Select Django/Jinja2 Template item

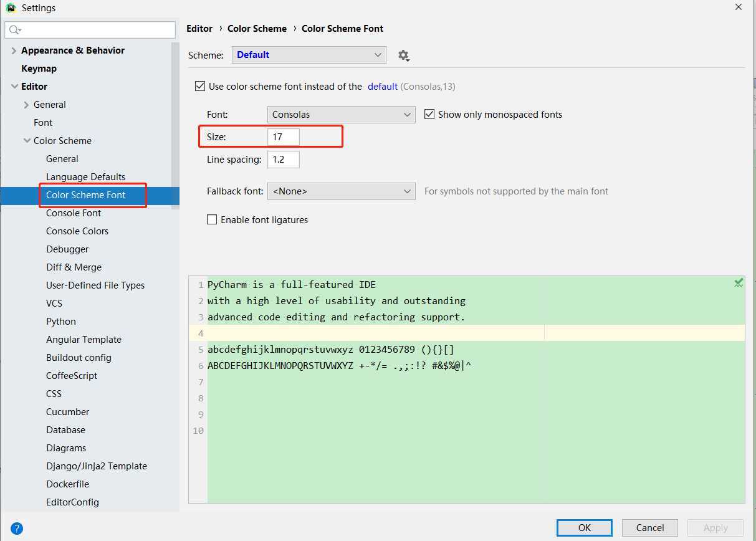tap(97, 466)
